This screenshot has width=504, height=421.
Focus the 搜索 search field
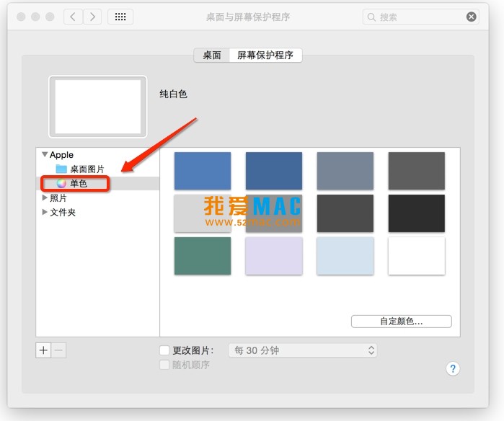pyautogui.click(x=420, y=17)
